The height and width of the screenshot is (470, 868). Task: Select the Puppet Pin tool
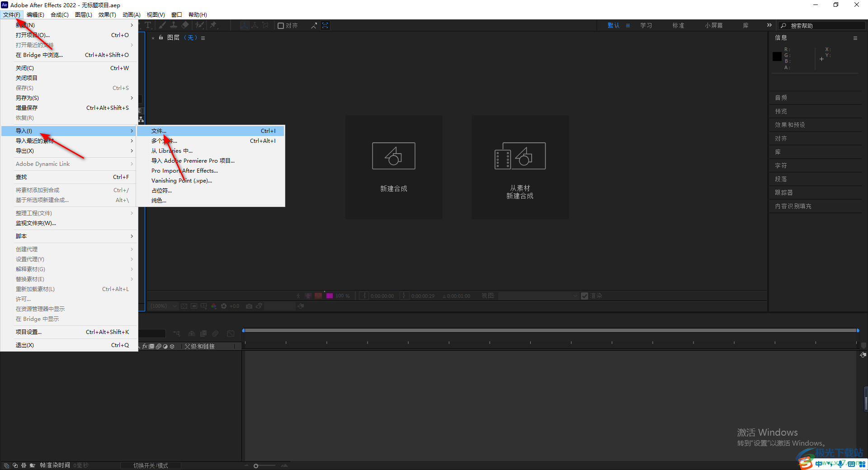click(x=213, y=25)
